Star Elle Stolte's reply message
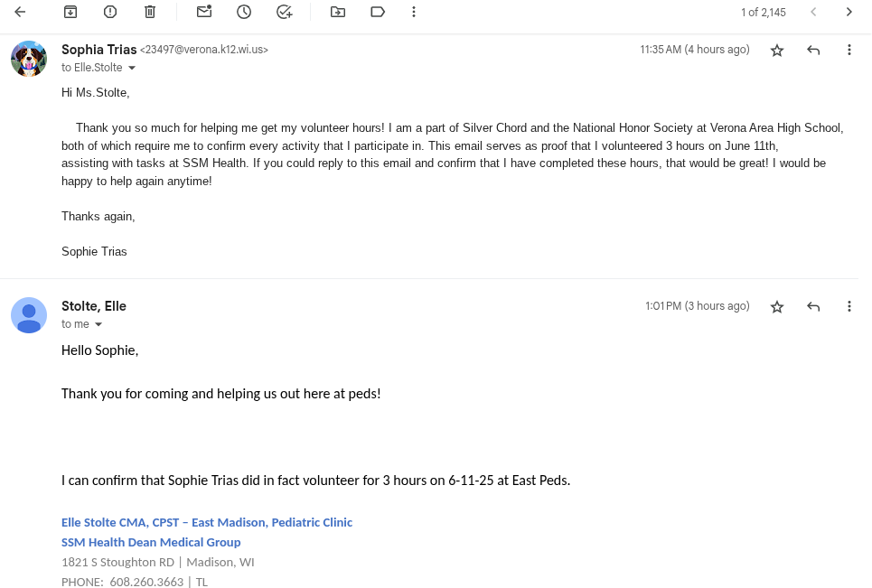The image size is (872, 588). click(x=777, y=307)
